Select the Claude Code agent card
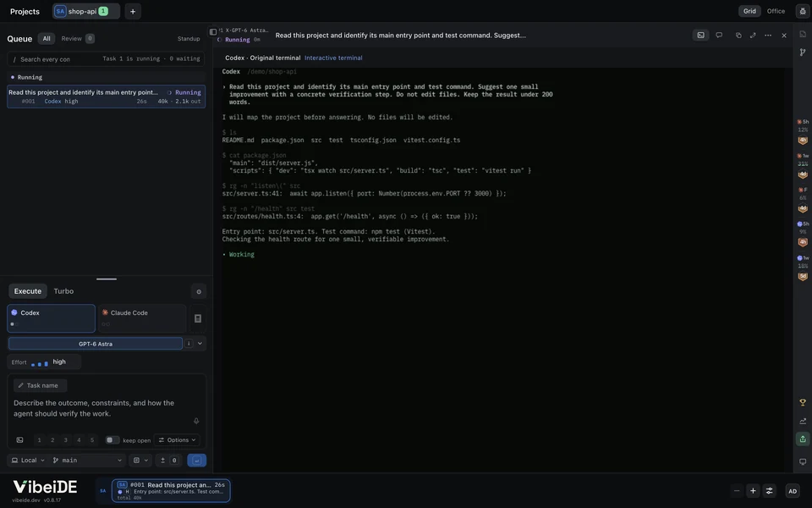 [x=142, y=318]
